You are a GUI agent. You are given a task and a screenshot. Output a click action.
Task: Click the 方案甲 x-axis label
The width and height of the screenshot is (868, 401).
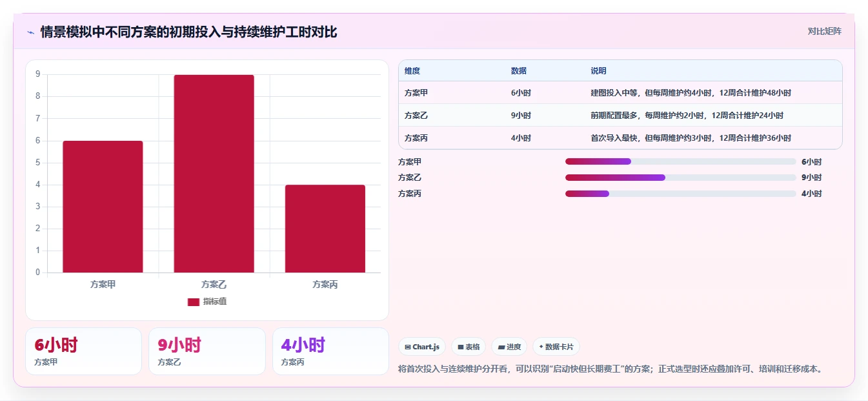103,284
